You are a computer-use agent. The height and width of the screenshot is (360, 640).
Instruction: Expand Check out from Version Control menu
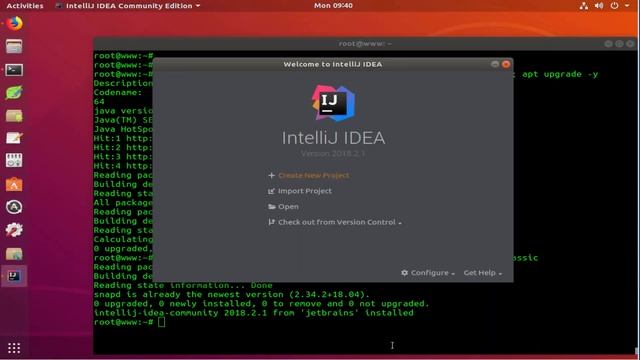[340, 222]
